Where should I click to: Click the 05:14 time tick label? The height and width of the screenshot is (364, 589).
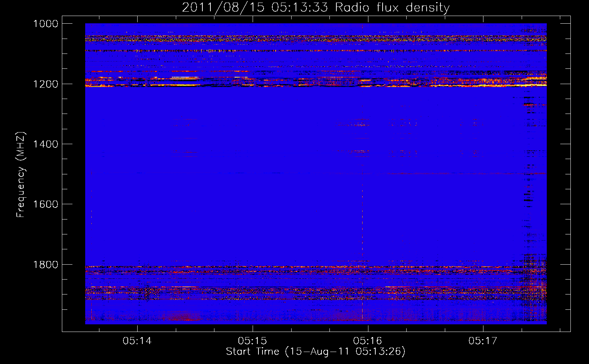tap(137, 341)
